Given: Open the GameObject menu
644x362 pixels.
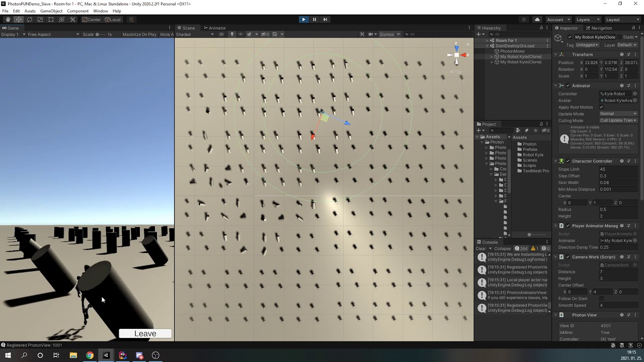Looking at the screenshot, I should click(x=51, y=11).
